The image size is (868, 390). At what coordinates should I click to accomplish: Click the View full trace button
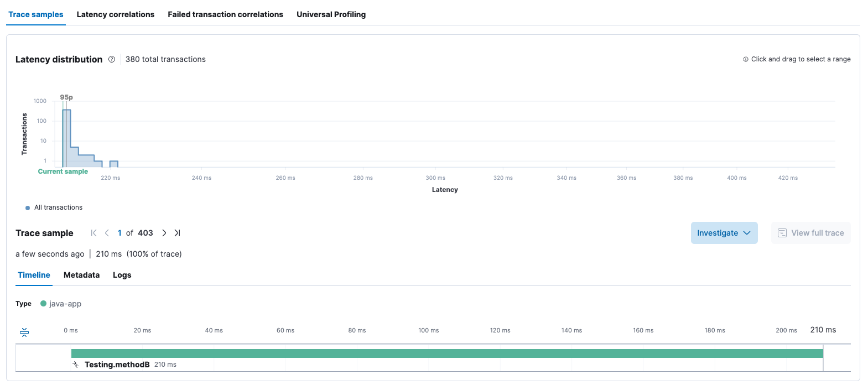pos(810,233)
